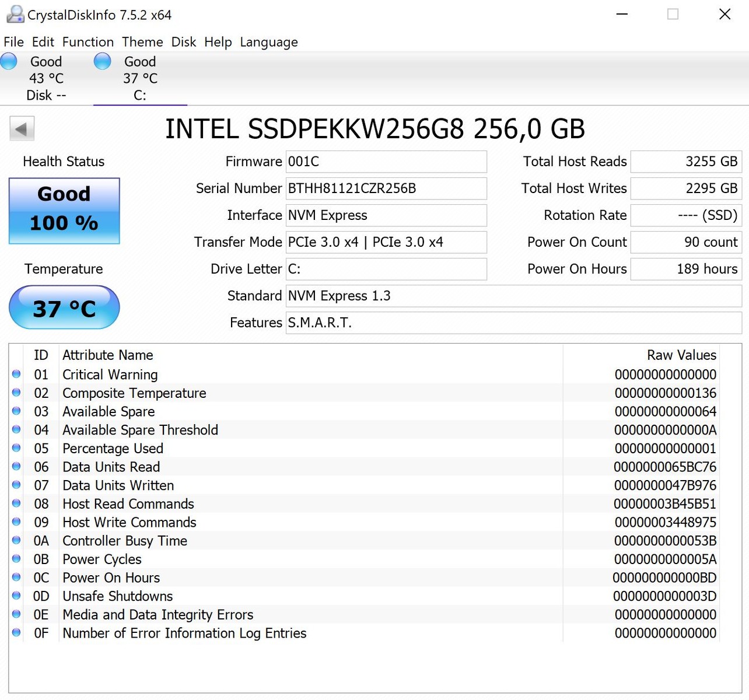Click the Attribute Name column header

108,355
